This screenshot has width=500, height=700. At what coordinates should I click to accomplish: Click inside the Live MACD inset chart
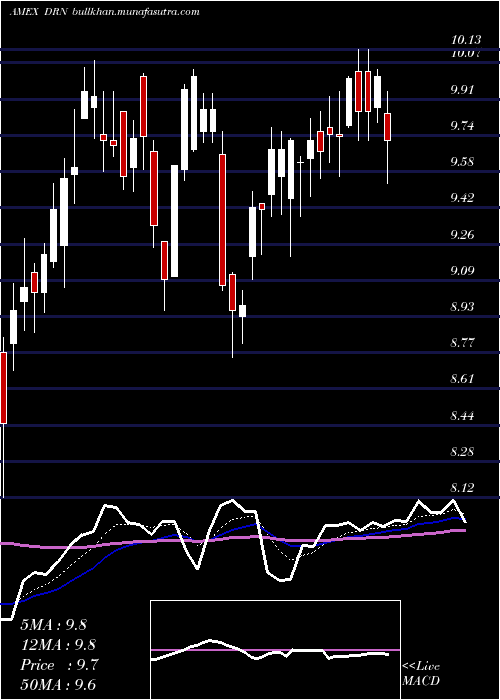click(x=275, y=650)
